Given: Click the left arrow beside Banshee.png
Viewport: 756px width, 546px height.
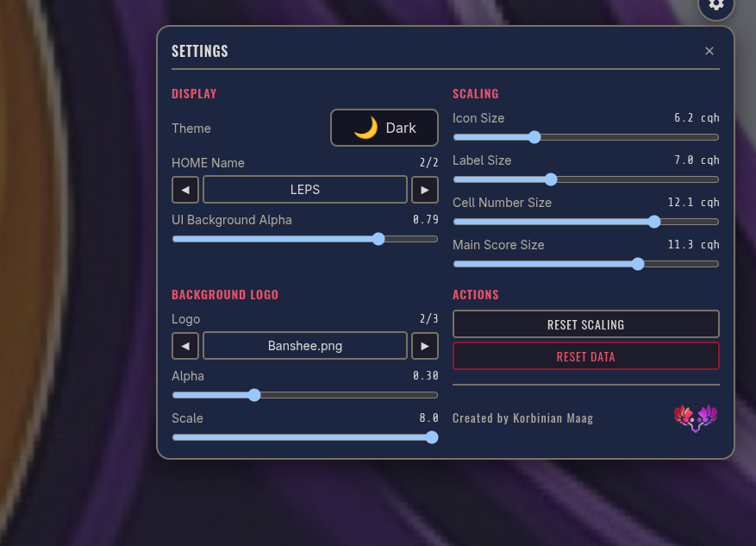Looking at the screenshot, I should tap(184, 345).
